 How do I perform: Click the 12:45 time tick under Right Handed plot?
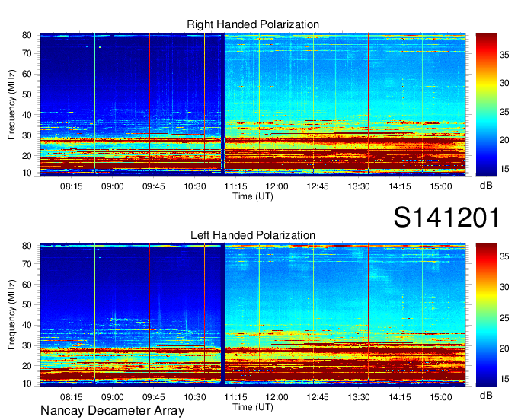318,186
